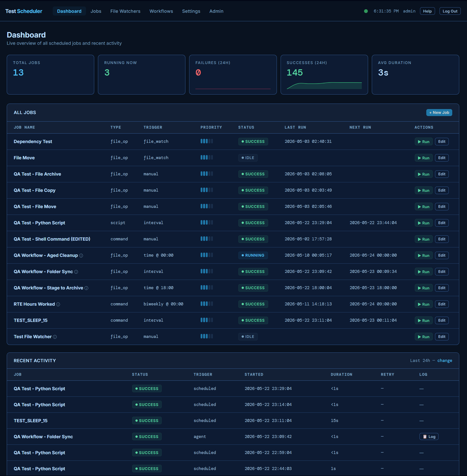The width and height of the screenshot is (467, 476).
Task: Click the Running Now card
Action: (142, 75)
